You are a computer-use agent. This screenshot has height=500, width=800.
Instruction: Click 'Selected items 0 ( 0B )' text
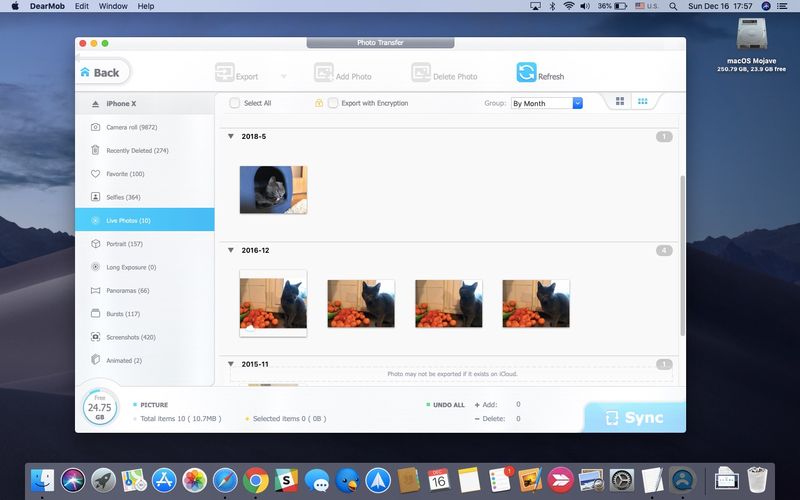(289, 418)
